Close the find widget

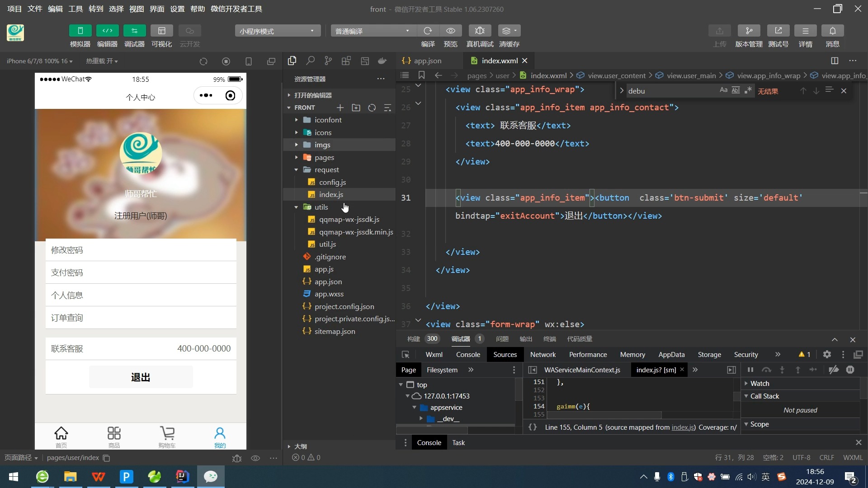point(844,91)
